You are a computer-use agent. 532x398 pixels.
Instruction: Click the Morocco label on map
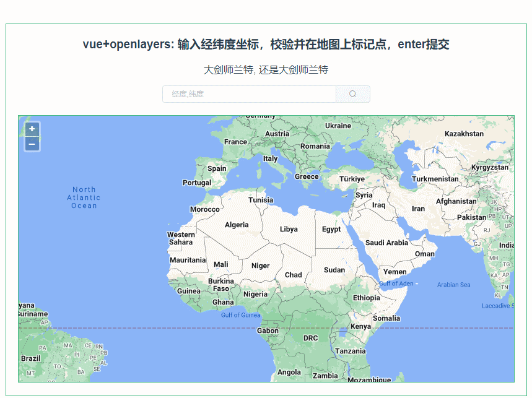click(204, 209)
